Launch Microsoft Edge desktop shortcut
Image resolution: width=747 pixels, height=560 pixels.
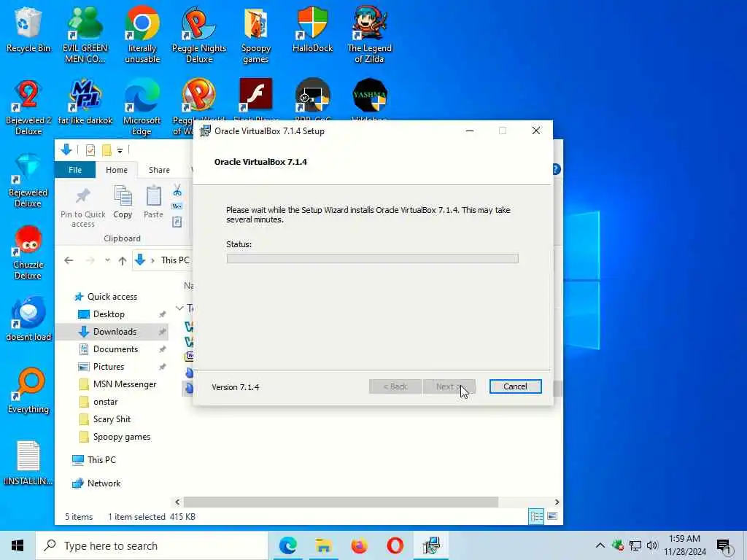point(142,107)
